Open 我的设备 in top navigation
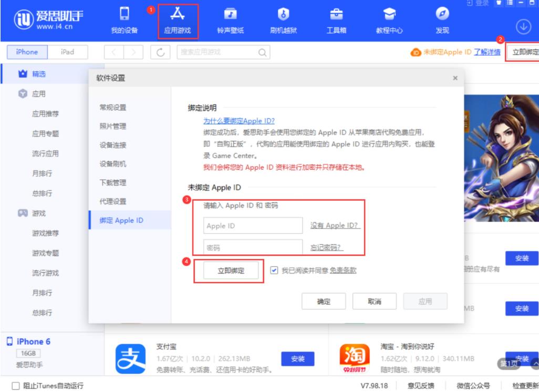The width and height of the screenshot is (539, 392). pyautogui.click(x=125, y=20)
